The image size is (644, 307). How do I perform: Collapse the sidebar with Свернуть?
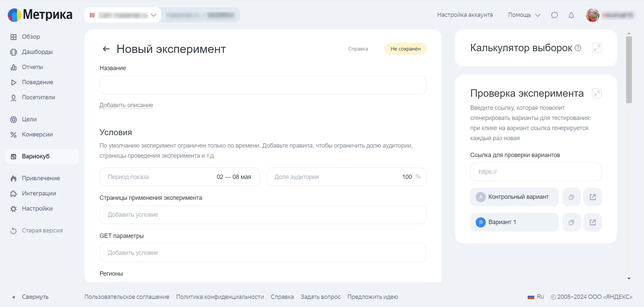pyautogui.click(x=35, y=297)
